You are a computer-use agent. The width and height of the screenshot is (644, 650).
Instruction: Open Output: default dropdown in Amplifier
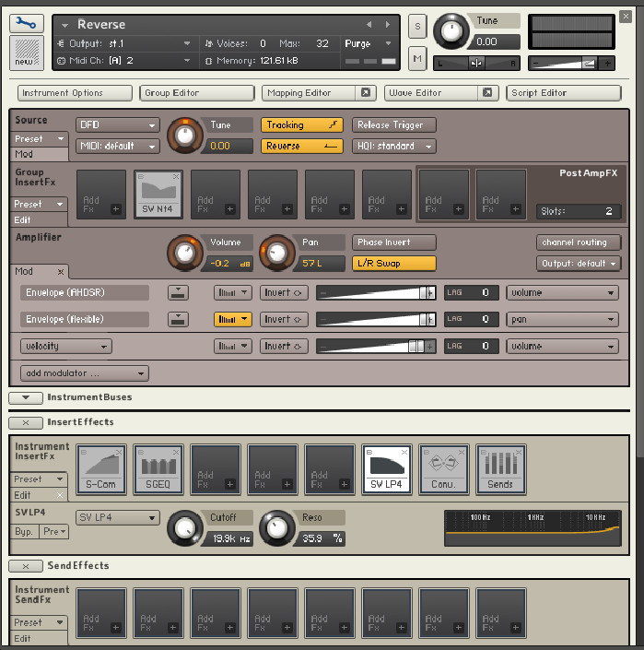pos(579,264)
